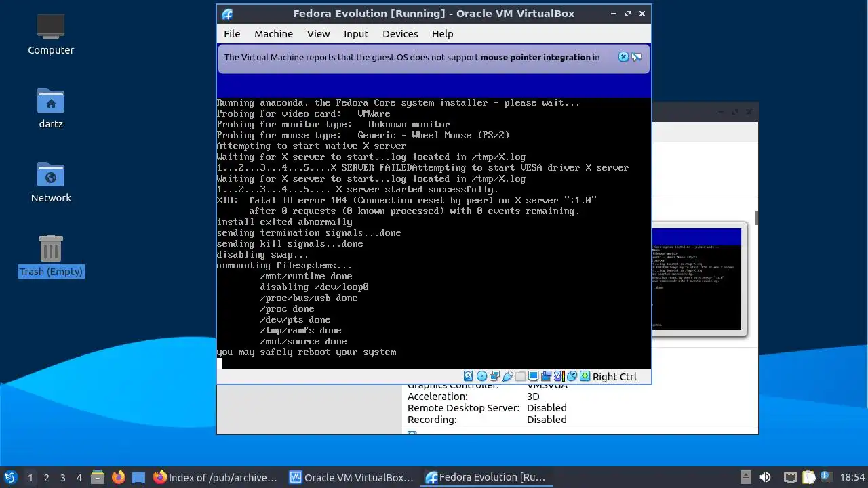
Task: Open the application menu bird icon
Action: click(x=10, y=477)
